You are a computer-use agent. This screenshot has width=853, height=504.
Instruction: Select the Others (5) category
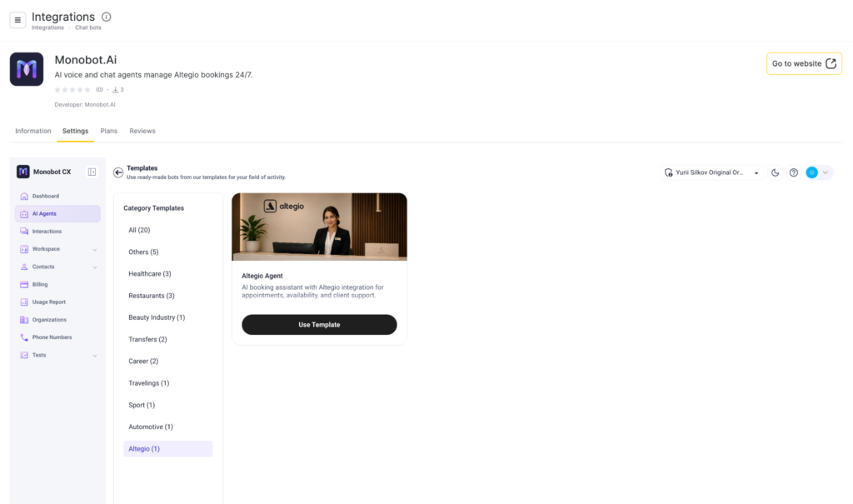tap(167, 252)
